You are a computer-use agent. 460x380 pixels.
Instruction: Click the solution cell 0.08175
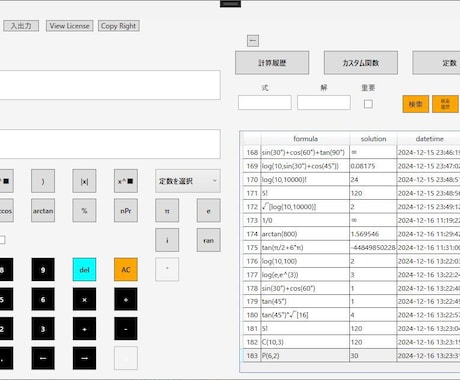click(x=373, y=166)
